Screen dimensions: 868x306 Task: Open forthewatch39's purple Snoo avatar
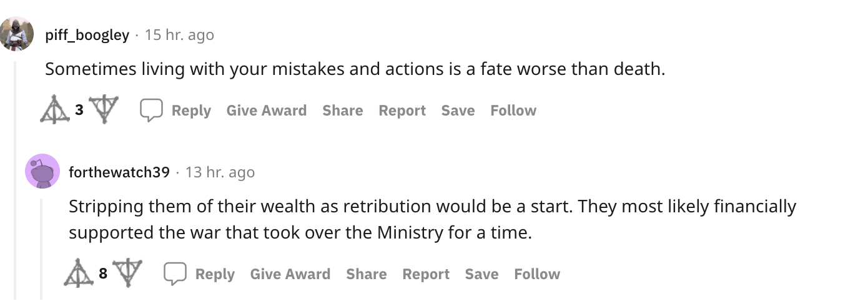click(x=42, y=171)
